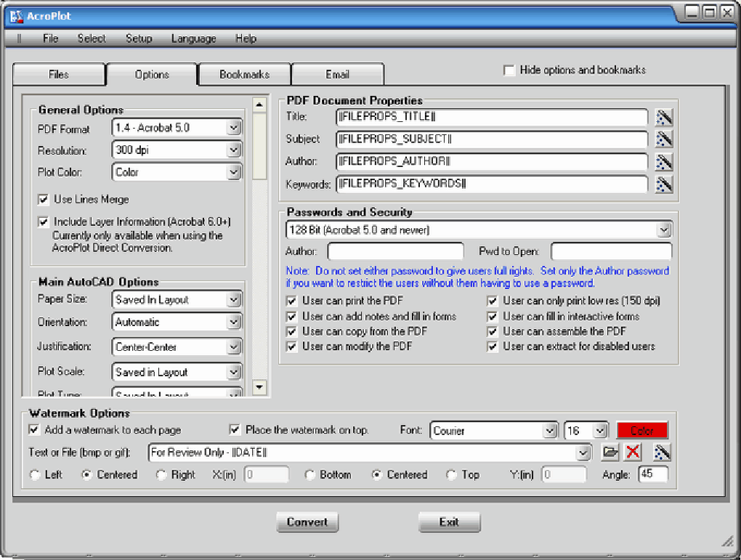Switch to the Files tab
741x560 pixels.
point(59,74)
